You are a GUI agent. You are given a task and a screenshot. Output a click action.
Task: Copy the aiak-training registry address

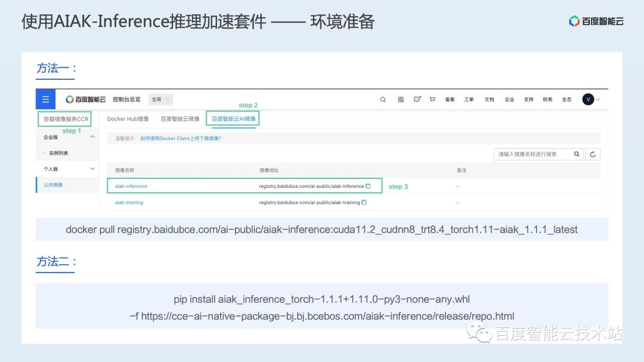coord(364,202)
